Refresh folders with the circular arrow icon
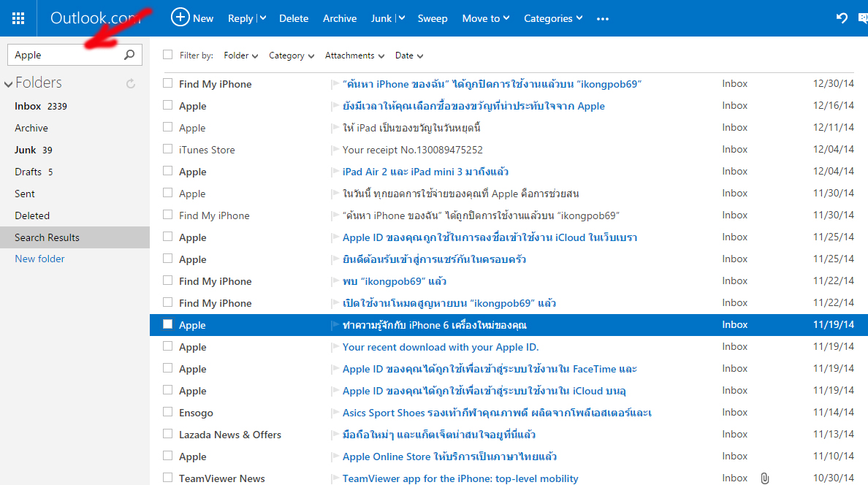The width and height of the screenshot is (868, 485). click(131, 83)
